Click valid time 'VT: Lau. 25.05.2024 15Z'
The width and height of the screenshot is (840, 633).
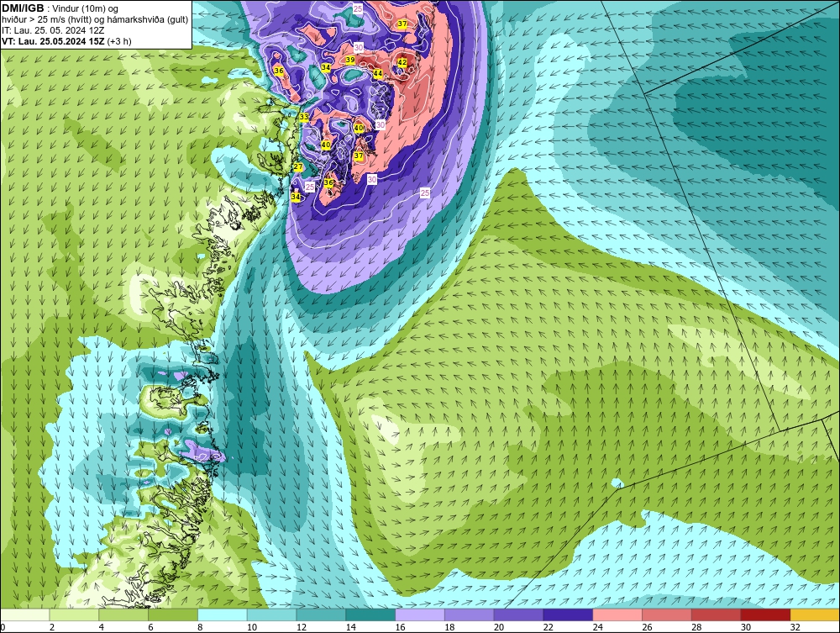pyautogui.click(x=54, y=41)
